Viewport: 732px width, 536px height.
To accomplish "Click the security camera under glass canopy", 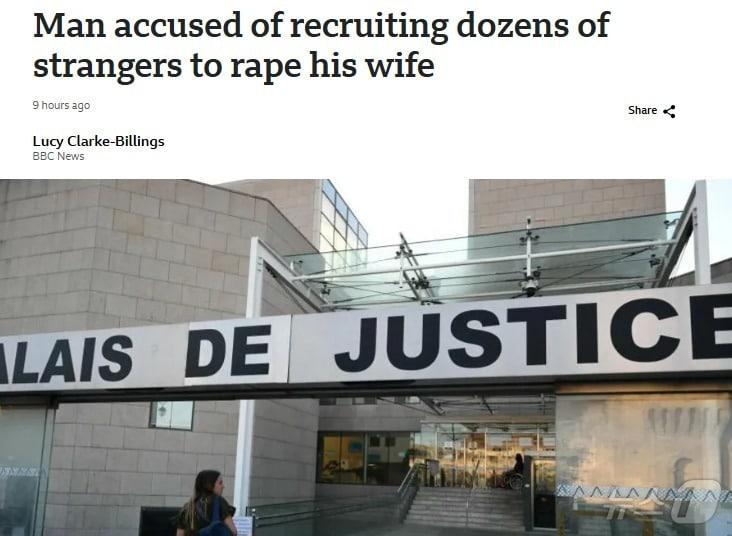I will (529, 287).
